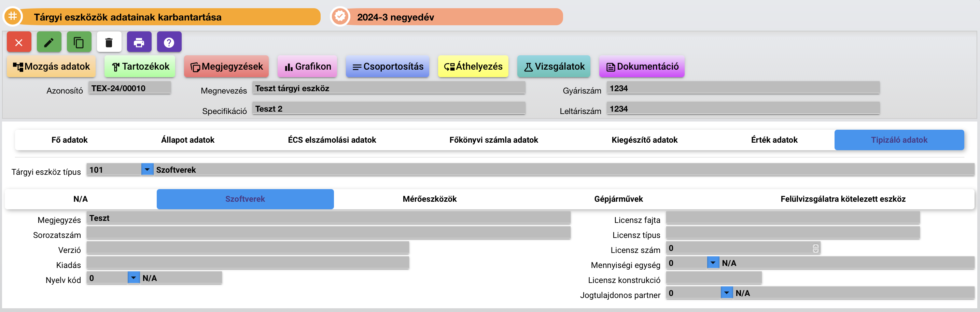
Task: Click the trash delete icon
Action: coord(109,42)
